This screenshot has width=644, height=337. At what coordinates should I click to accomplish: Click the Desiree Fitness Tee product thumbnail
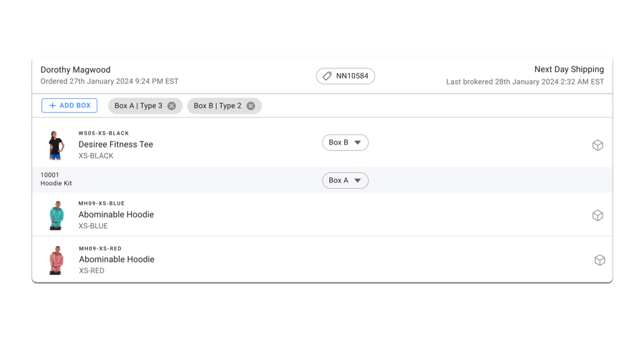click(x=56, y=145)
